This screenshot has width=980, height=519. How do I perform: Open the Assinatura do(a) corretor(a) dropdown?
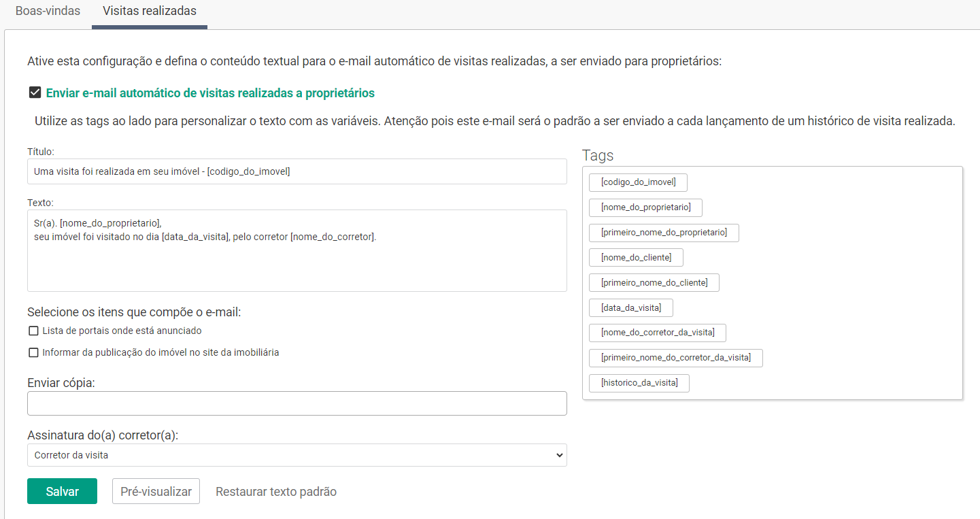click(x=297, y=455)
